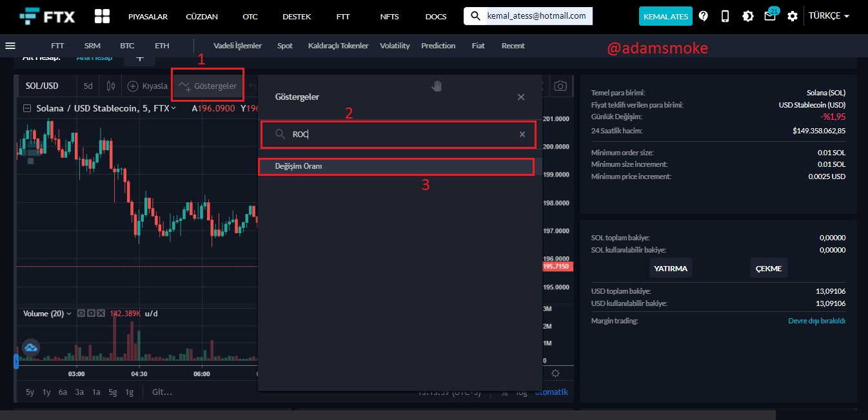Open Vadeli İşlemler category

(x=237, y=46)
